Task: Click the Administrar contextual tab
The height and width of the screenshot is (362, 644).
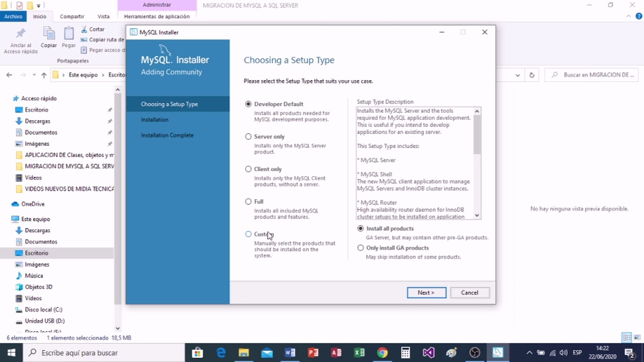Action: (x=157, y=5)
